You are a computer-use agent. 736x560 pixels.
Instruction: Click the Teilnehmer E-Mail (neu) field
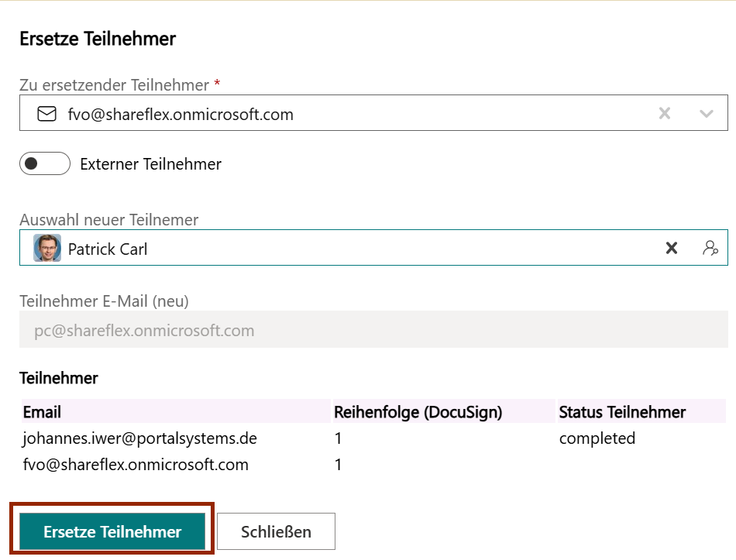(373, 330)
